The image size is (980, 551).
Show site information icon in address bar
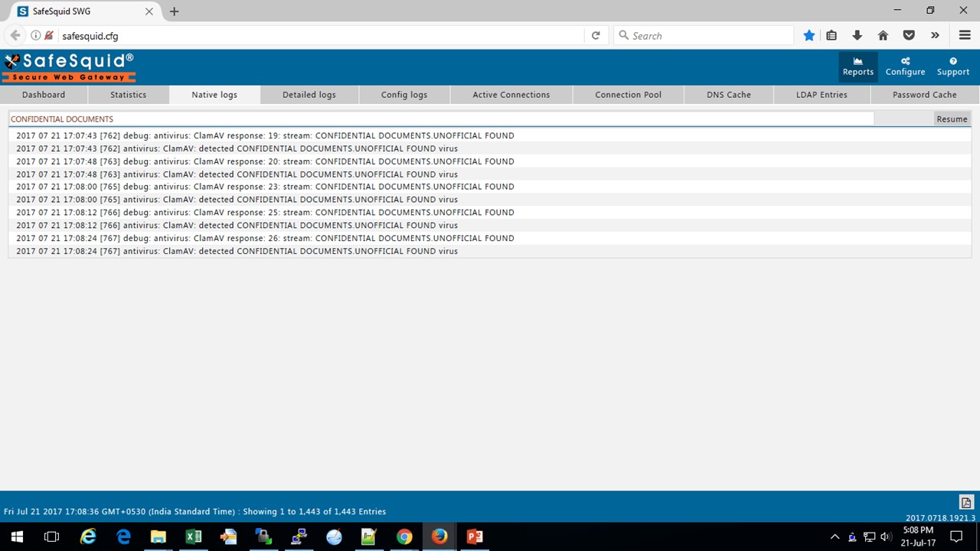pos(35,35)
